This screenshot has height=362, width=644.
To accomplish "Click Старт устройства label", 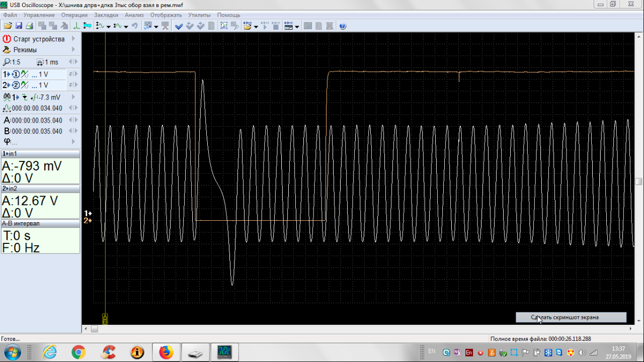I will point(39,39).
